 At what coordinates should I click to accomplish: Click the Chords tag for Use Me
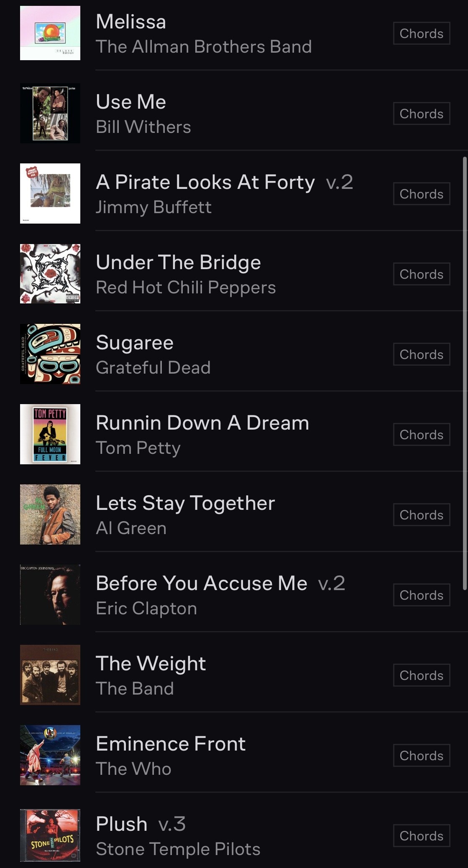pos(422,114)
